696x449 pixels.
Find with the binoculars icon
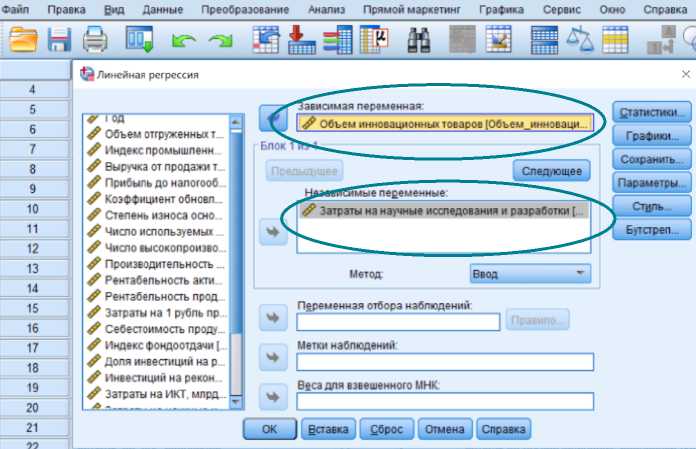click(x=419, y=40)
